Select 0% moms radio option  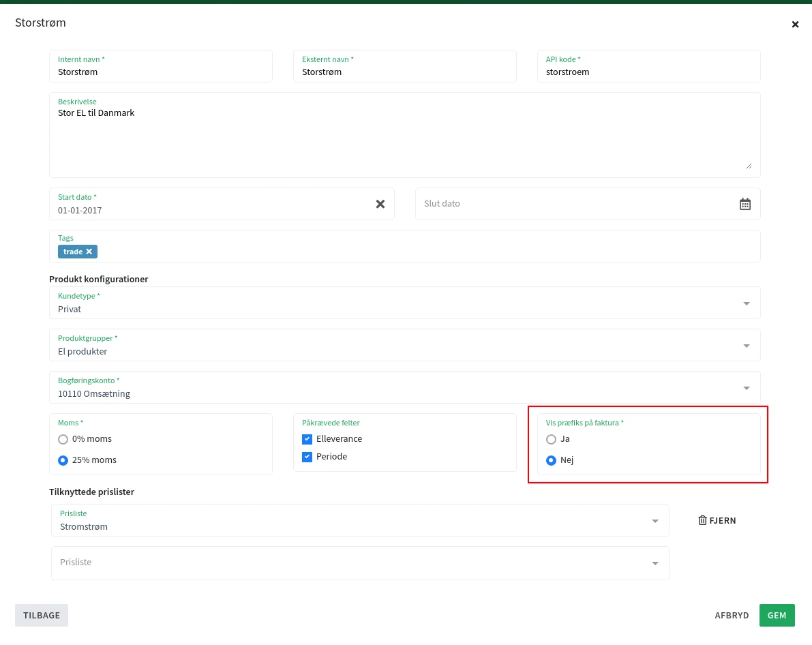[63, 439]
